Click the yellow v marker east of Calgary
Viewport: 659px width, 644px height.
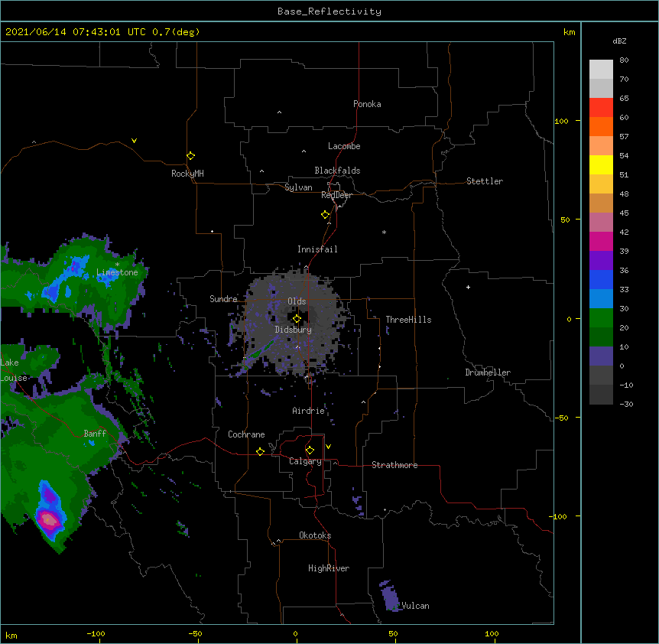point(328,447)
